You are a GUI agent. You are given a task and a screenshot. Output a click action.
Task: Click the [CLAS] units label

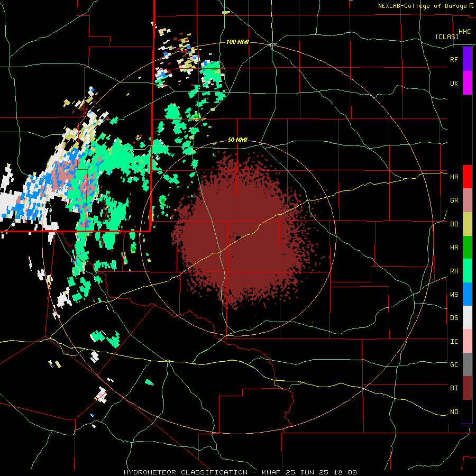447,36
